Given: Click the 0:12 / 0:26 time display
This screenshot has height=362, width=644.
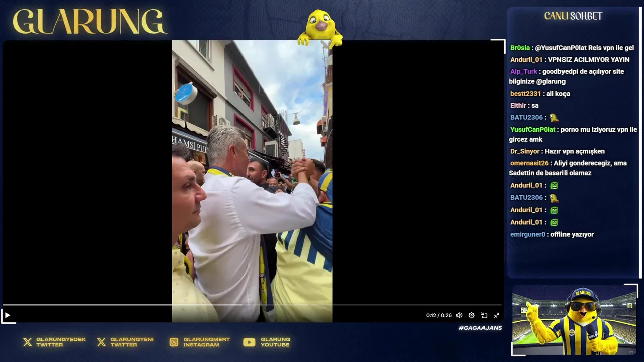Looking at the screenshot, I should coord(438,315).
